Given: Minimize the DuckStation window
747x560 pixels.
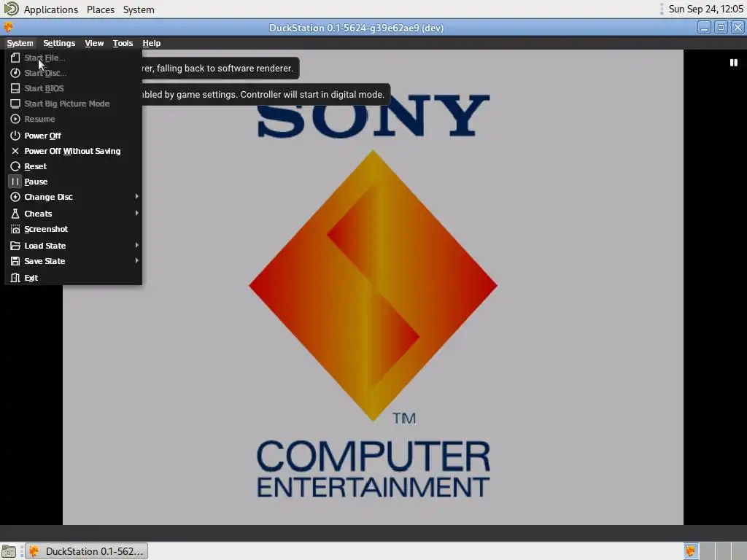Looking at the screenshot, I should click(x=704, y=28).
